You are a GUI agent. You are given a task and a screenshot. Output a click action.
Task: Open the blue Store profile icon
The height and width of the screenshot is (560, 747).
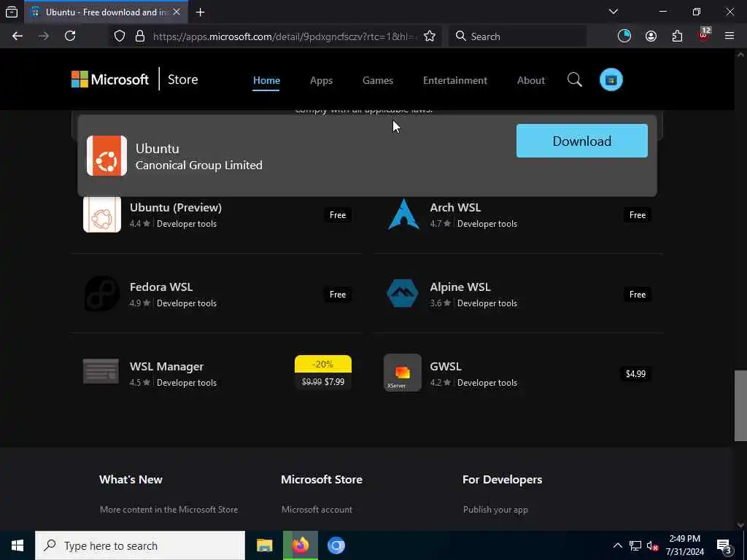coord(611,79)
